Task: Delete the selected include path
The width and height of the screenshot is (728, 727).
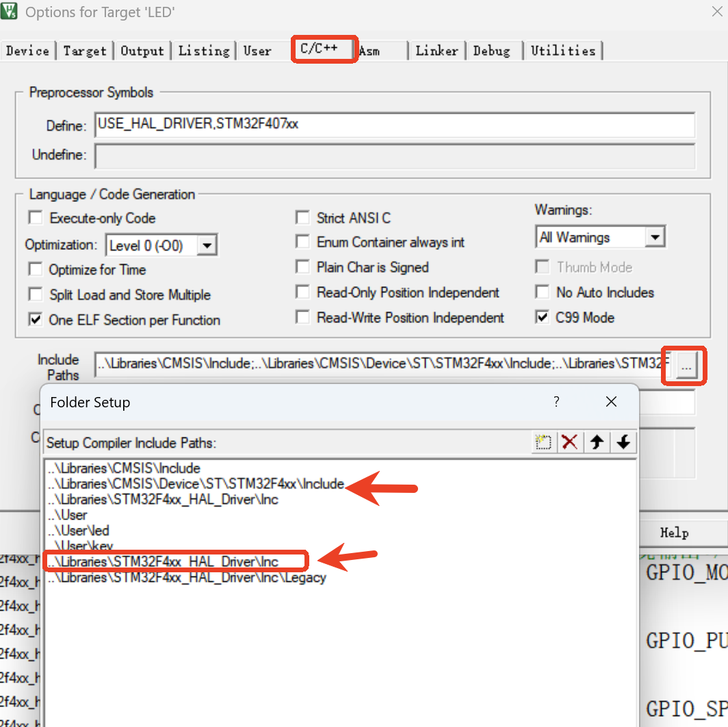Action: click(x=570, y=442)
